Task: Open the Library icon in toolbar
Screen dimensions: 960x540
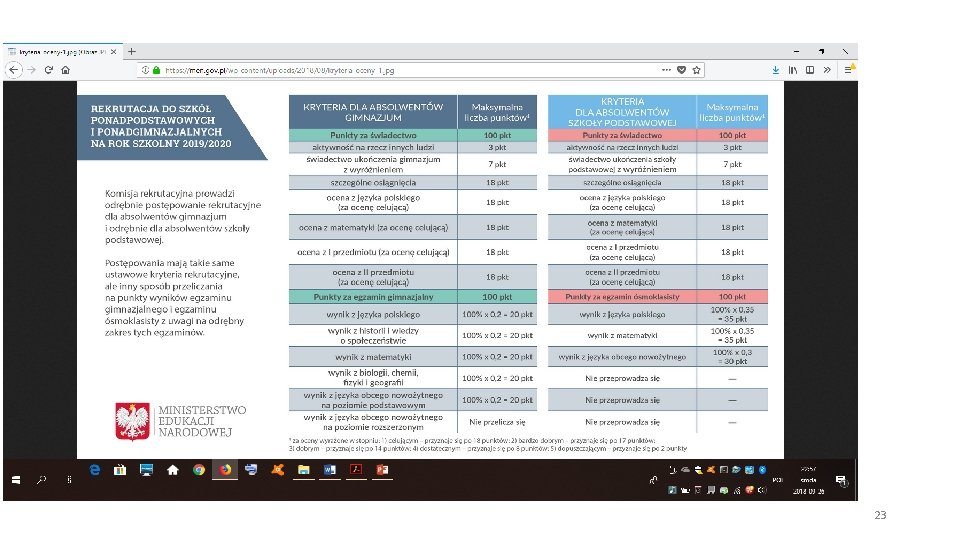Action: (793, 70)
